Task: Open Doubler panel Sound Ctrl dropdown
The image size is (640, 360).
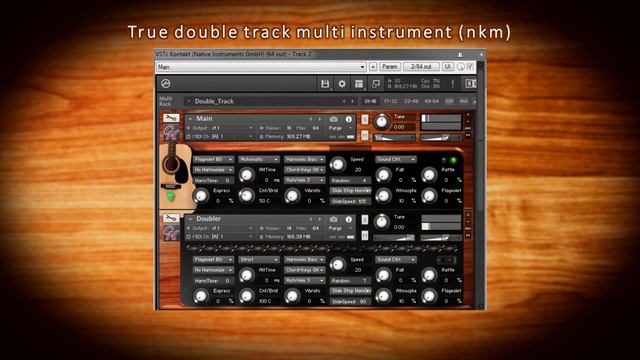Action: point(396,260)
